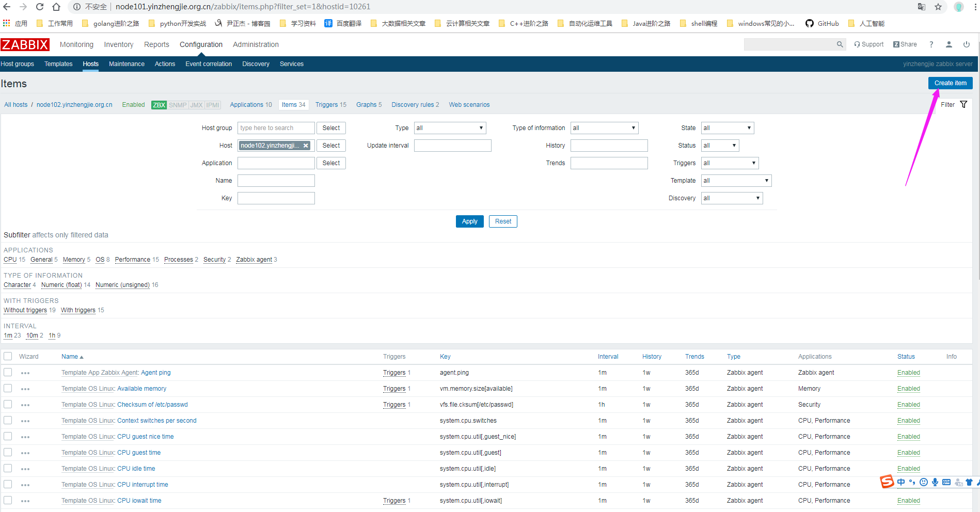This screenshot has width=980, height=512.
Task: Click the browser home icon
Action: 56,7
